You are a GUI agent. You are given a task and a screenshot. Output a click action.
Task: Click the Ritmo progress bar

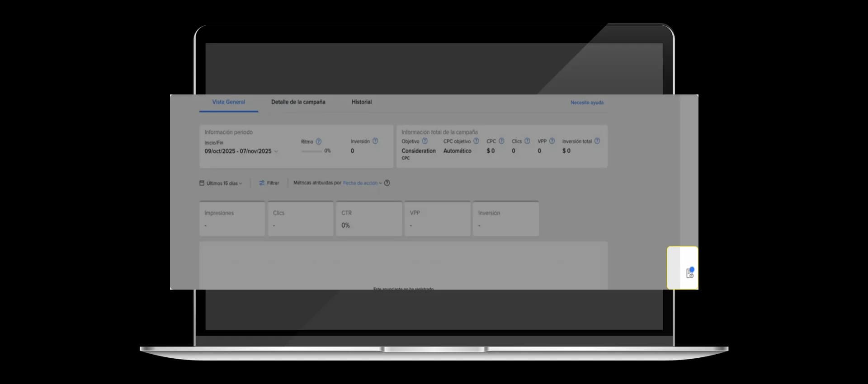pos(311,151)
